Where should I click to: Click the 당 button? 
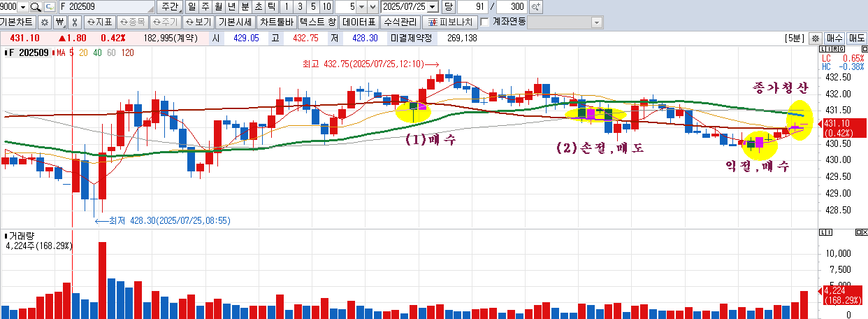tap(448, 7)
